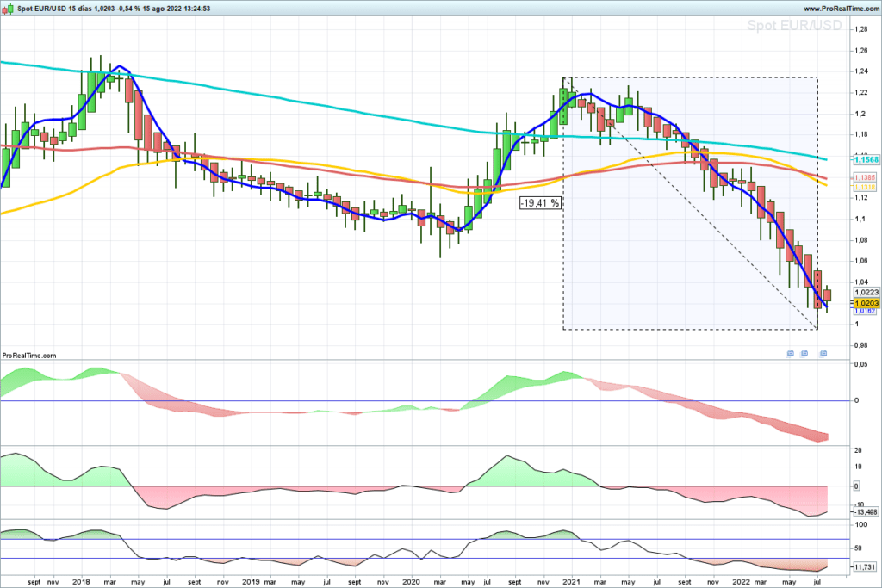The image size is (882, 588).
Task: Open the www.ProRealTime.com link
Action: pos(841,9)
